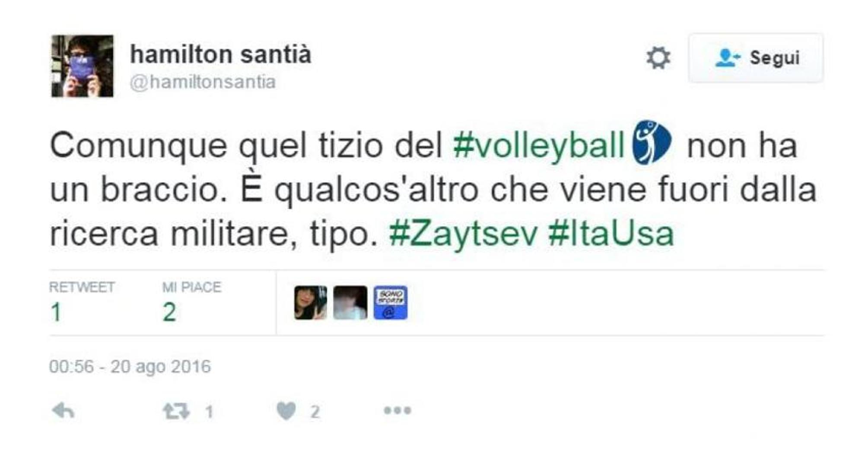
Task: Click the hamilton santià display name
Action: pyautogui.click(x=220, y=54)
